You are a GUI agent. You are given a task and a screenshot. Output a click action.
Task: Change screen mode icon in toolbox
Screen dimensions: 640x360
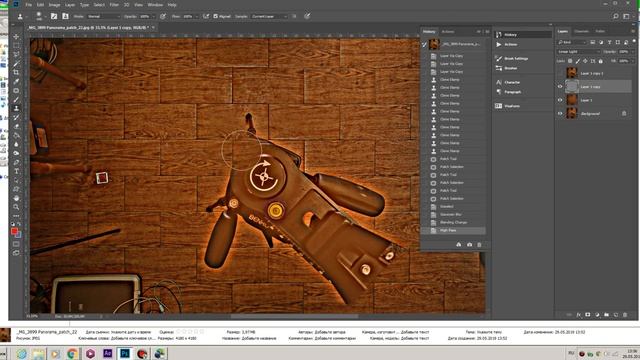click(x=16, y=253)
